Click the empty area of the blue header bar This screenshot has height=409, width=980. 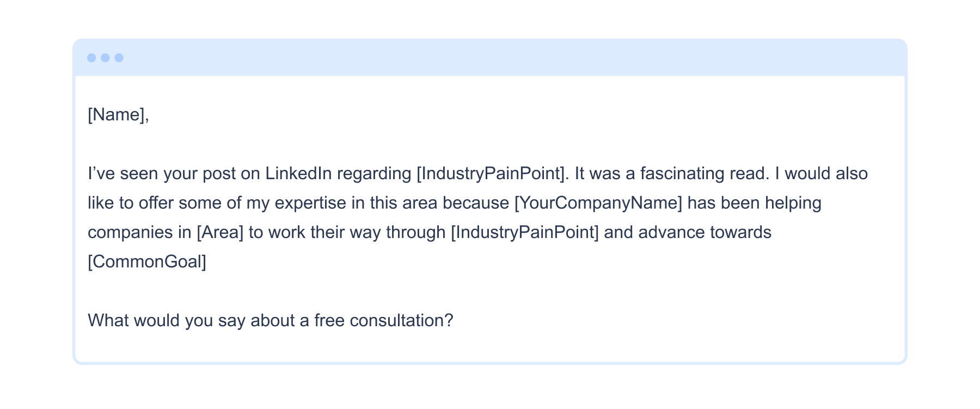pos(490,58)
